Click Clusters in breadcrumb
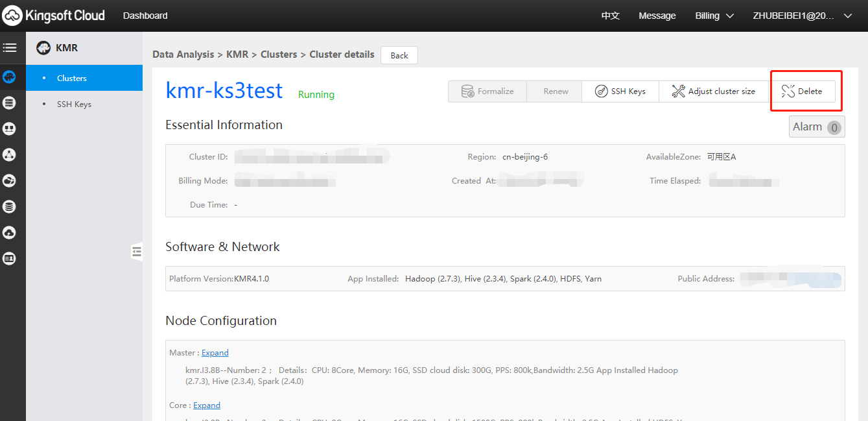868x421 pixels. [279, 54]
